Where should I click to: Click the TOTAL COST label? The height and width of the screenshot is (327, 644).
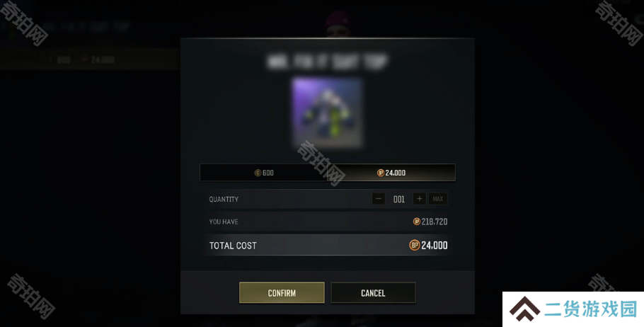click(x=233, y=246)
